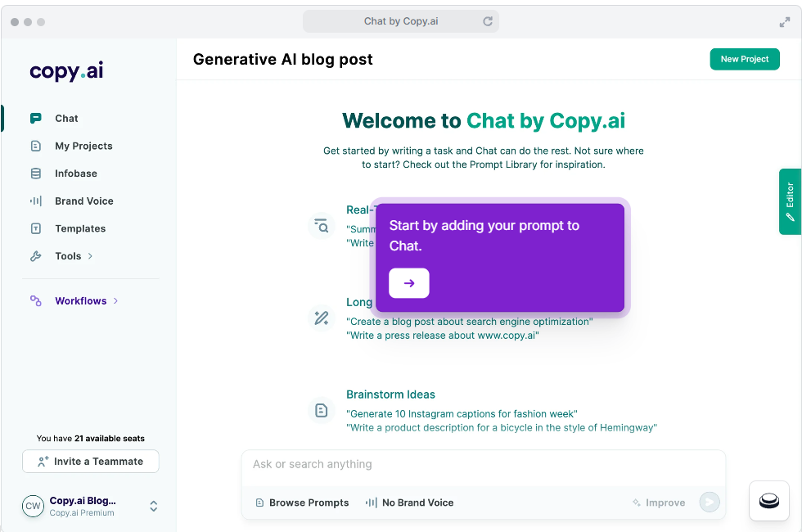Create a New Project

[744, 59]
